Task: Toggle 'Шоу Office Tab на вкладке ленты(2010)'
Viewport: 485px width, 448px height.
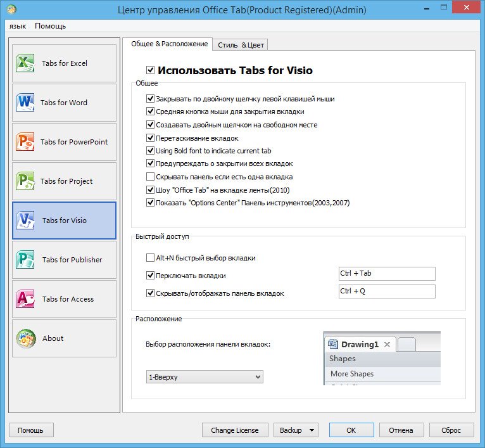Action: coord(150,190)
